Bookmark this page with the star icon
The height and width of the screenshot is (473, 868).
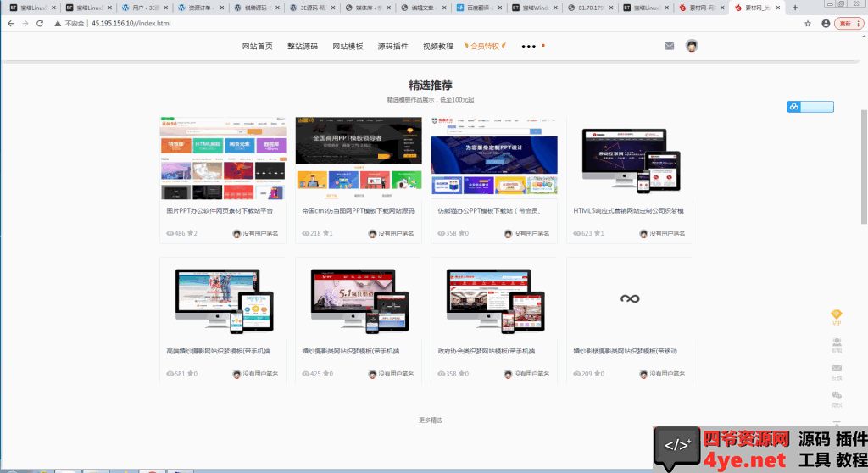pyautogui.click(x=809, y=23)
